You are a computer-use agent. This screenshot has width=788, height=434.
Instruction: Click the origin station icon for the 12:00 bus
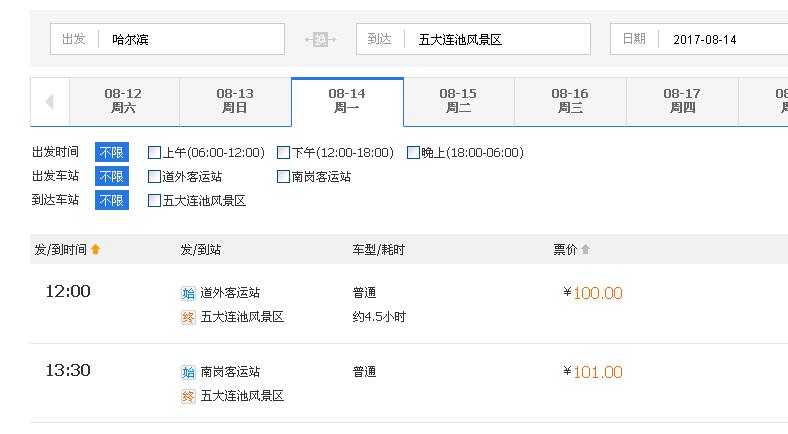point(188,293)
